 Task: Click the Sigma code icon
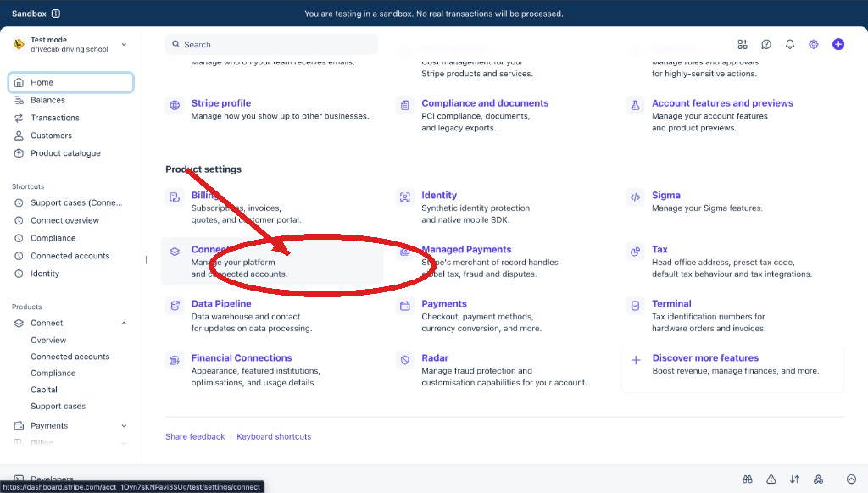click(636, 197)
